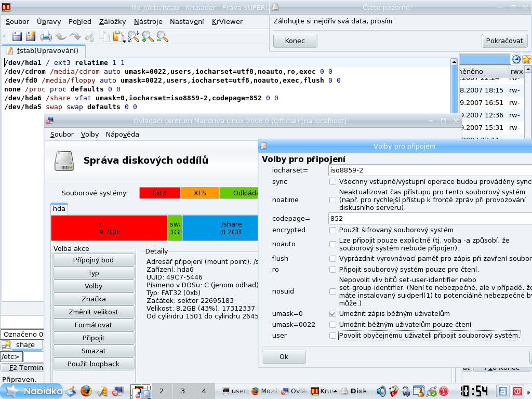Uncheck the umask=0 checkbox
This screenshot has width=532, height=399.
332,314
